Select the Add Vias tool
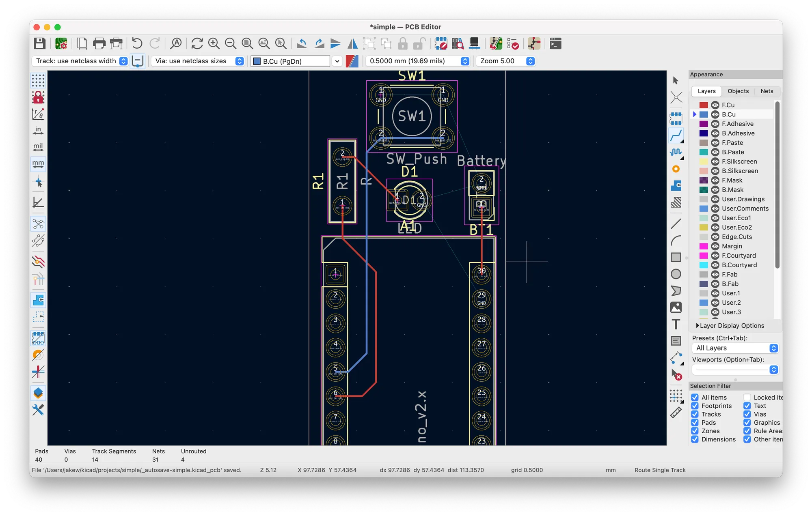The width and height of the screenshot is (812, 516). pos(676,169)
